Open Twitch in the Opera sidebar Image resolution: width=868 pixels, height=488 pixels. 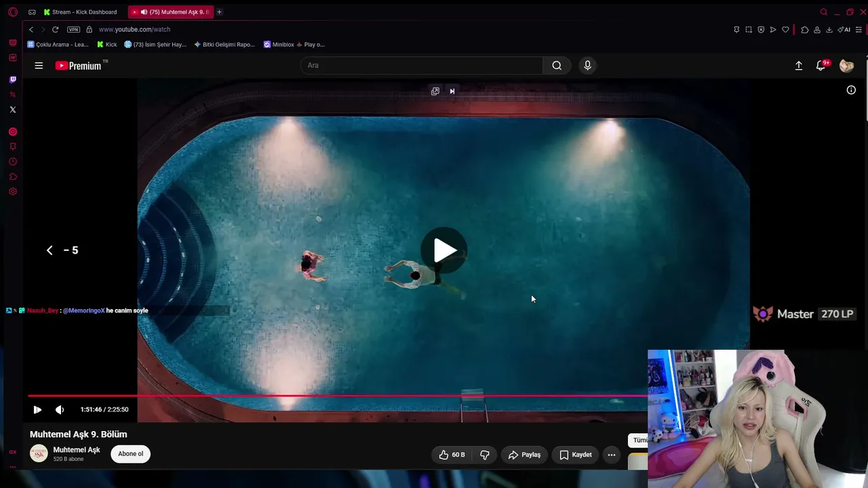[13, 80]
